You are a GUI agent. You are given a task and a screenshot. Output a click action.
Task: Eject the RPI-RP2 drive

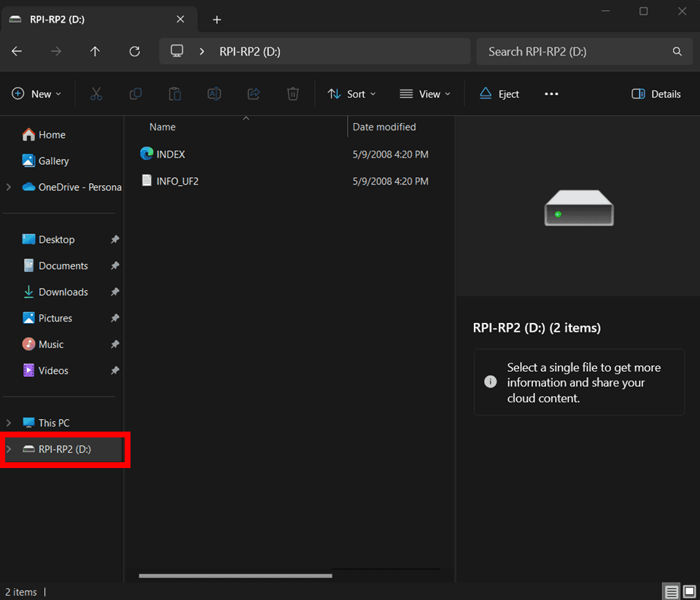[x=499, y=94]
